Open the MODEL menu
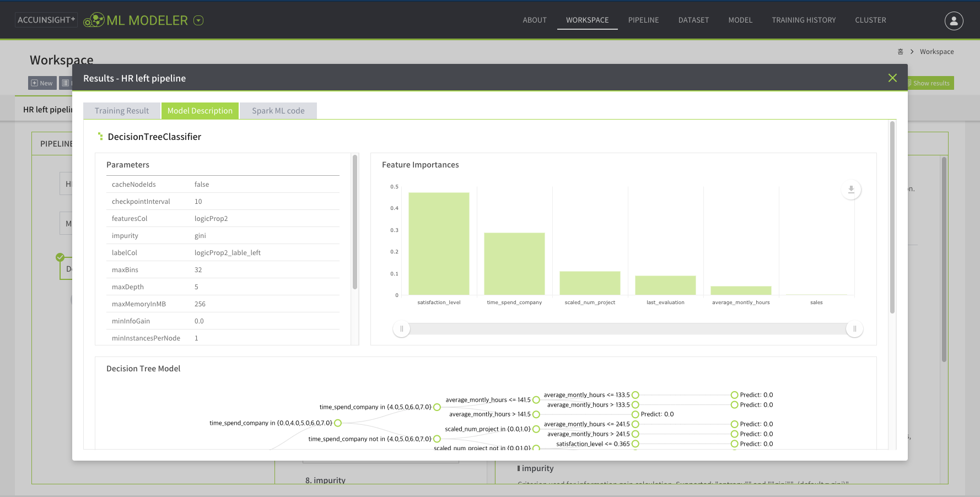 (740, 20)
